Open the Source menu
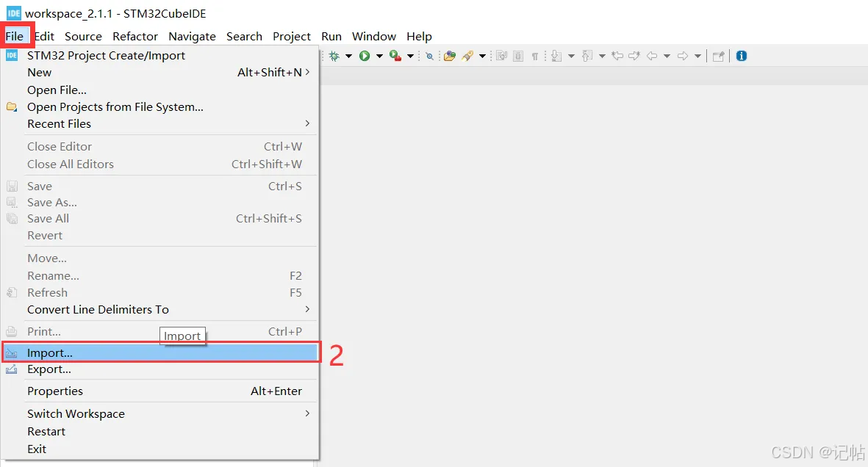The width and height of the screenshot is (868, 467). [x=83, y=36]
